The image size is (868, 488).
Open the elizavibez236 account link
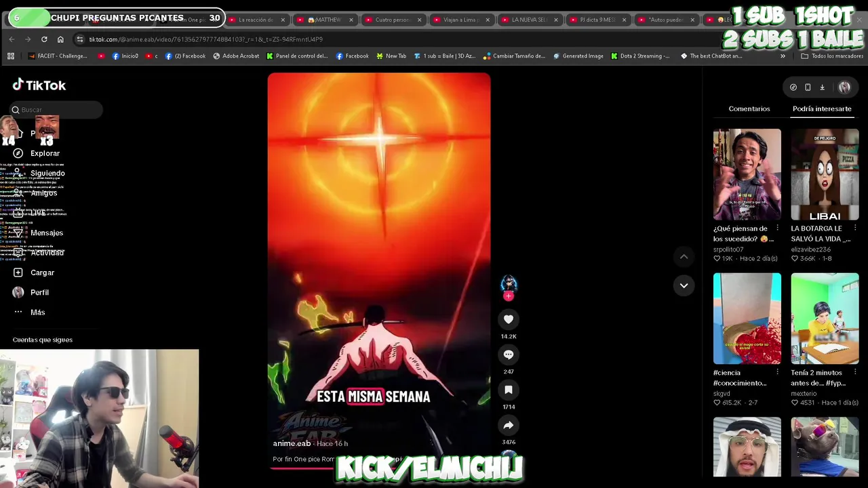click(810, 249)
